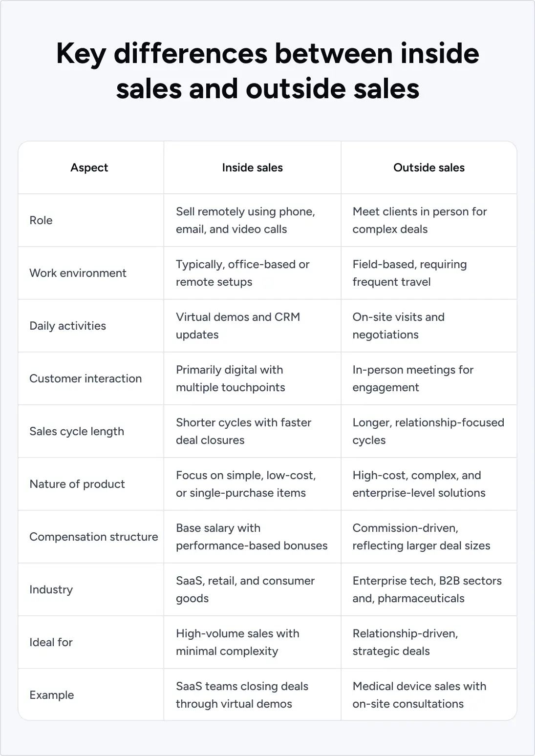535x756 pixels.
Task: Select the 'Sales cycle length' row label
Action: point(77,431)
